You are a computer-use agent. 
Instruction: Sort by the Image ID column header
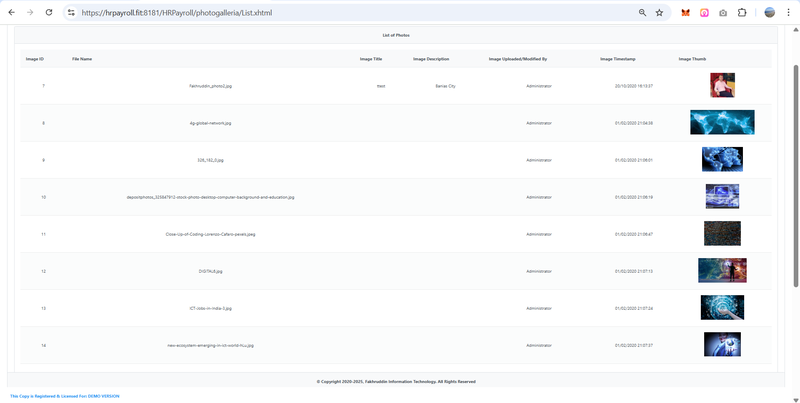tap(35, 59)
